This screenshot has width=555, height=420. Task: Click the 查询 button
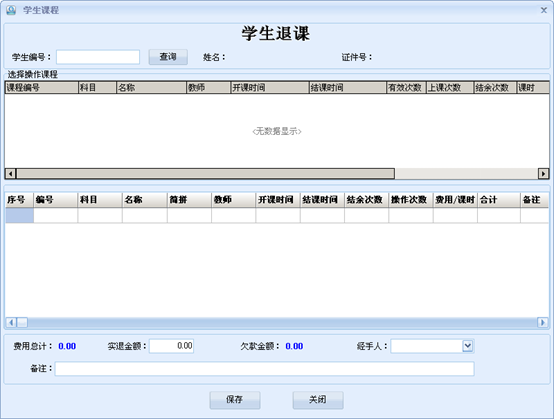(x=168, y=57)
